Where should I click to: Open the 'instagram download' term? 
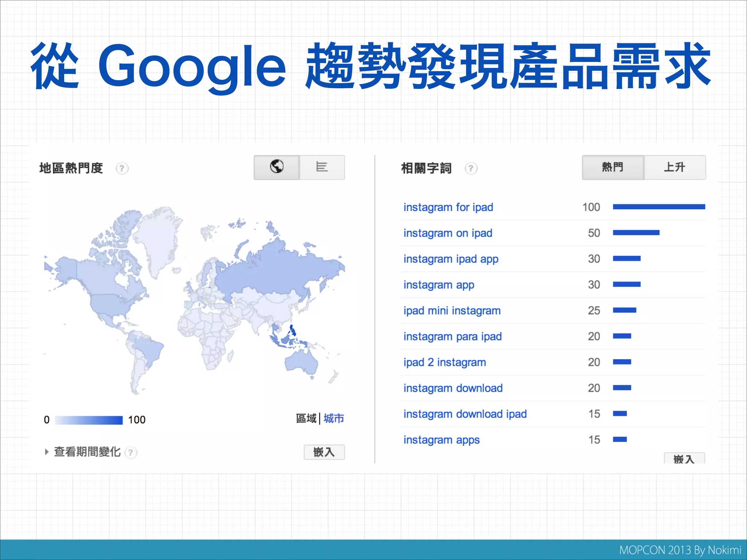pyautogui.click(x=453, y=388)
